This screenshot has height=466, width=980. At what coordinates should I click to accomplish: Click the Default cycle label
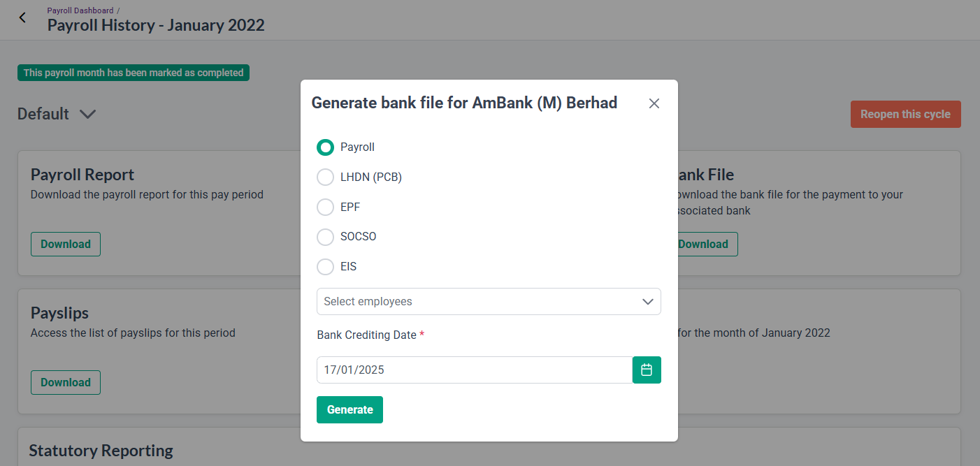[x=43, y=114]
